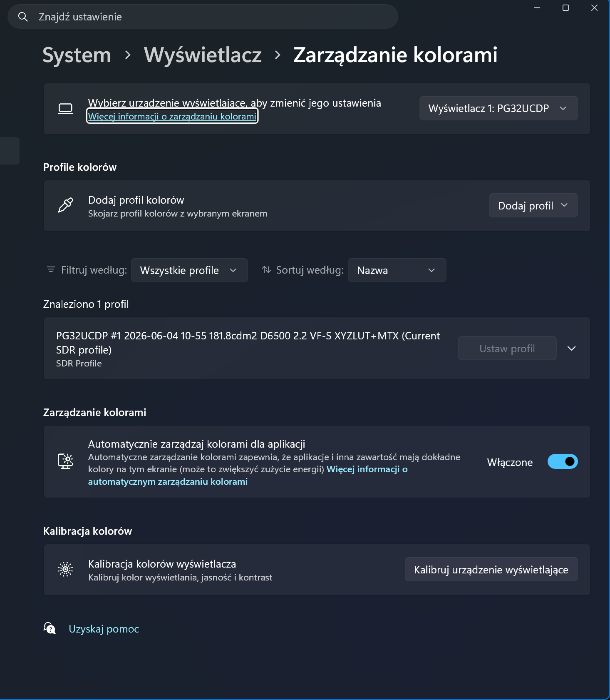
Task: Turn off automatic color management toggle
Action: 563,461
